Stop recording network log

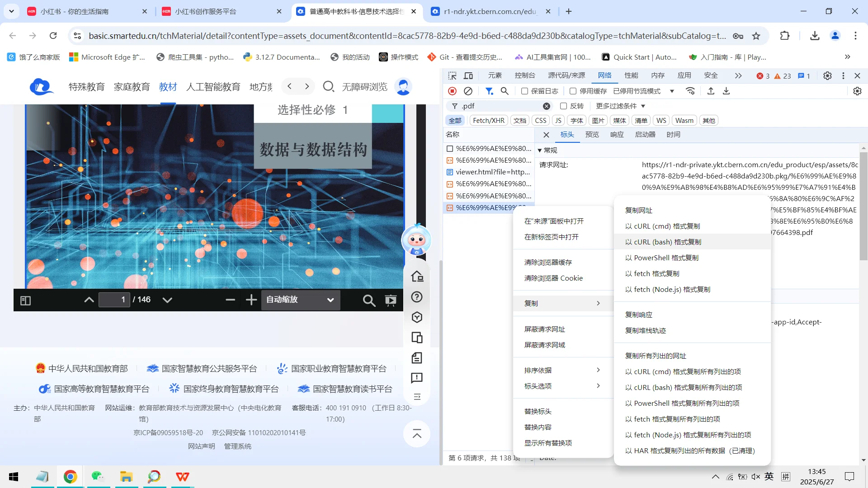pyautogui.click(x=452, y=91)
